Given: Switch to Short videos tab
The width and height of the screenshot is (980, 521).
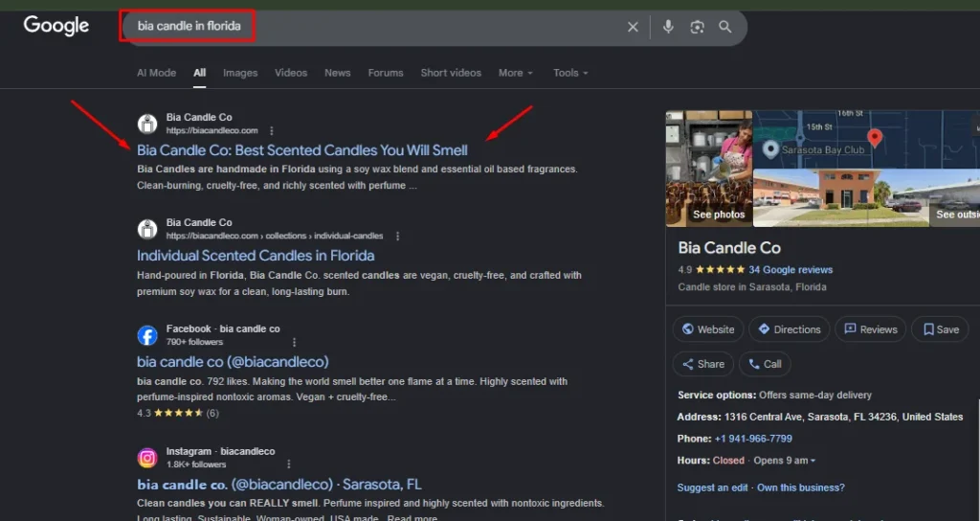Looking at the screenshot, I should (451, 73).
